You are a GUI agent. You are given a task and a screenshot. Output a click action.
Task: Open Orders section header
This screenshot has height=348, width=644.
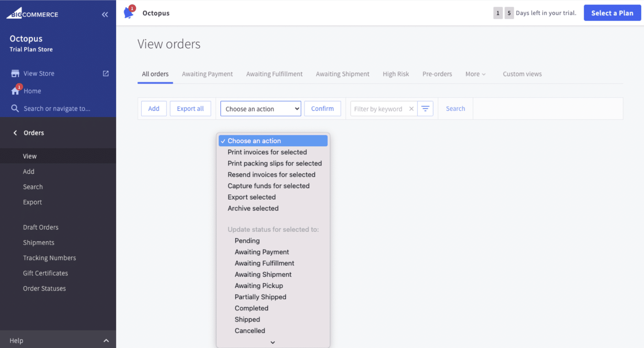coord(34,133)
